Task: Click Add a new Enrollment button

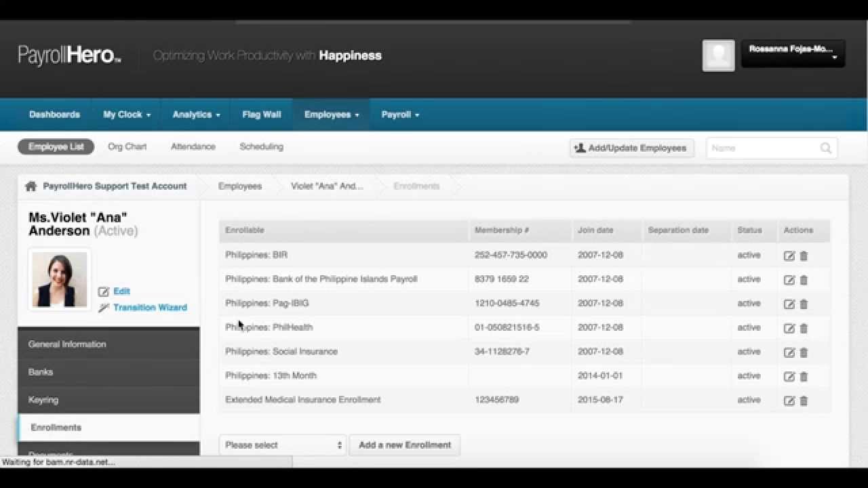Action: pyautogui.click(x=404, y=445)
